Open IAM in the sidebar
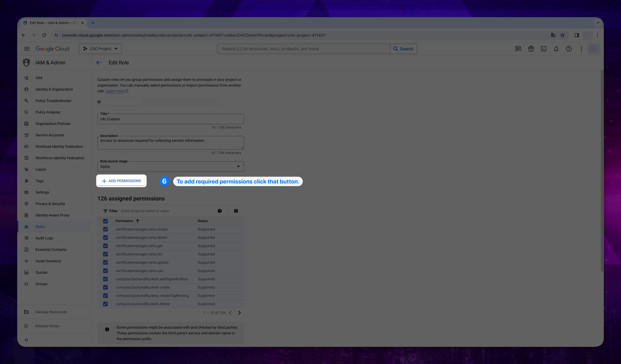621x364 pixels. 54,78
